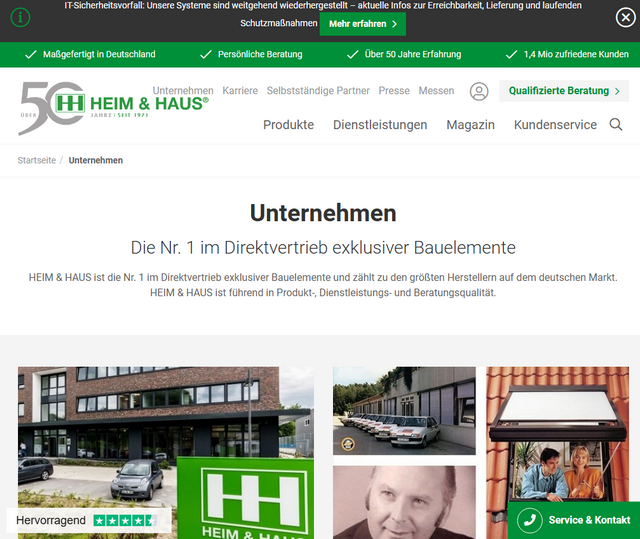The height and width of the screenshot is (539, 640).
Task: Click the Trustpilot 'Hervorragend' rating widget
Action: [x=89, y=520]
